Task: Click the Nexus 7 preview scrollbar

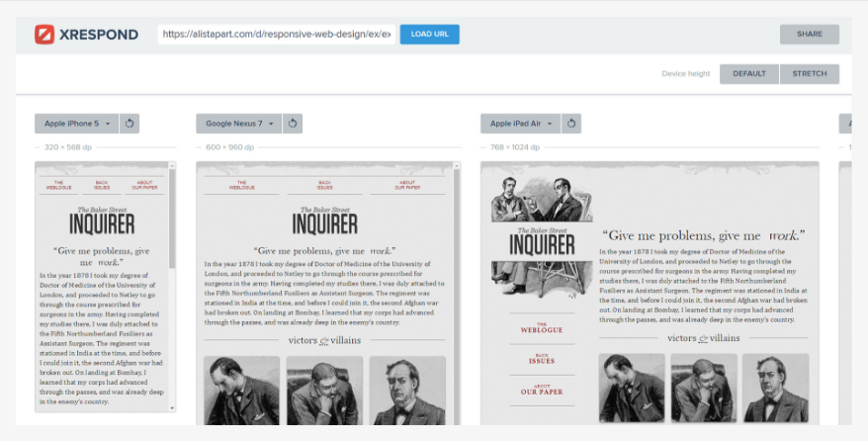Action: (456, 297)
